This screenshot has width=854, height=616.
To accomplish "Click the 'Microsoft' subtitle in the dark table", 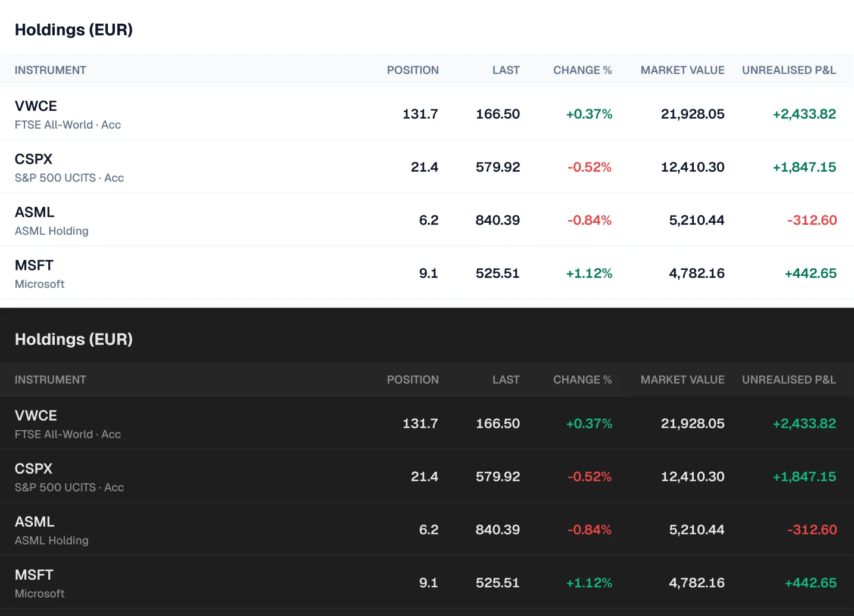I will coord(40,594).
